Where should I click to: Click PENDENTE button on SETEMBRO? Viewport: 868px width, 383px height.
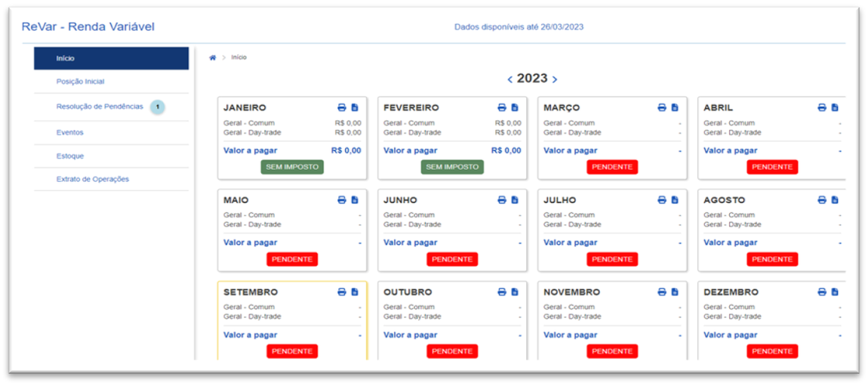(292, 351)
